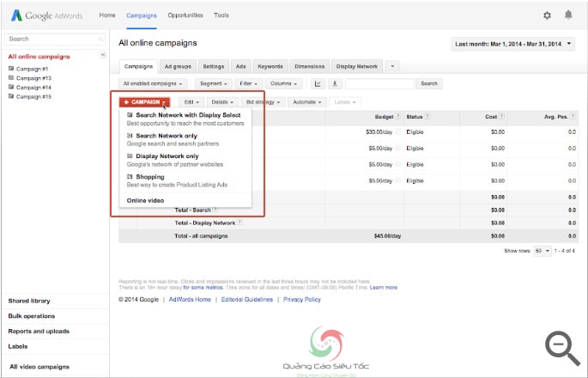Open the Details dropdown
Image resolution: width=588 pixels, height=378 pixels.
tap(222, 102)
